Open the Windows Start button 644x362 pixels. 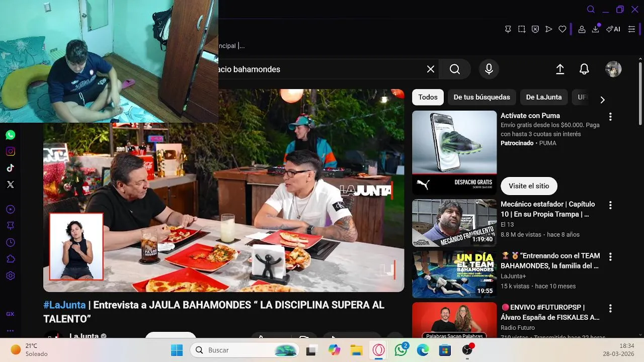coord(177,350)
